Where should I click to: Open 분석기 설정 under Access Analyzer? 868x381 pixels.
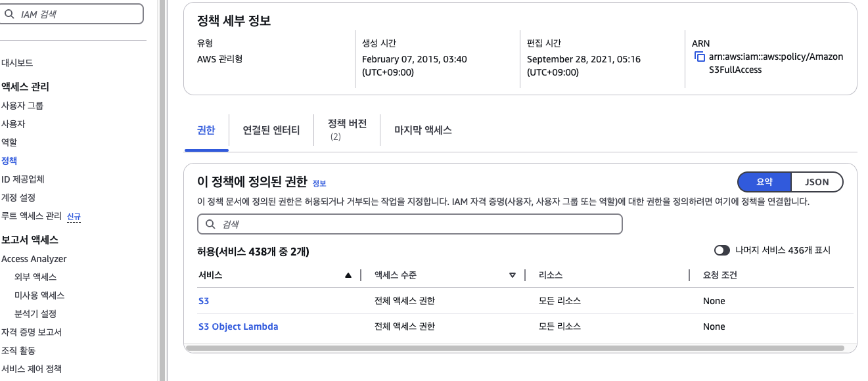pos(35,314)
